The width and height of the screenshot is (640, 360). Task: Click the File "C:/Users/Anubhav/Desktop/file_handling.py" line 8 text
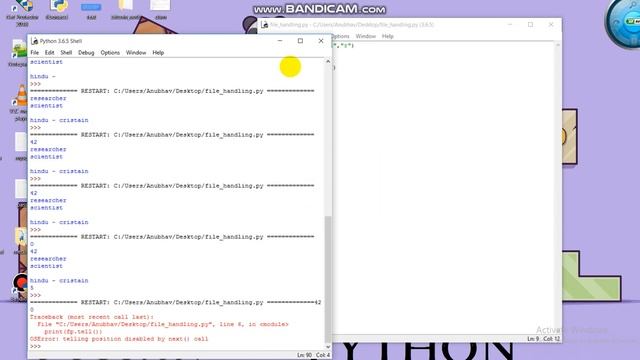coord(162,324)
